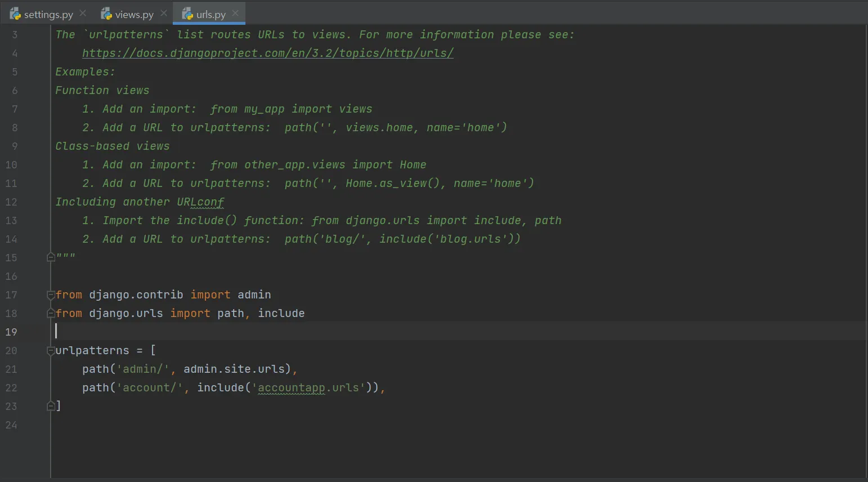Click the 'URLconf' word on line 12

tap(200, 202)
